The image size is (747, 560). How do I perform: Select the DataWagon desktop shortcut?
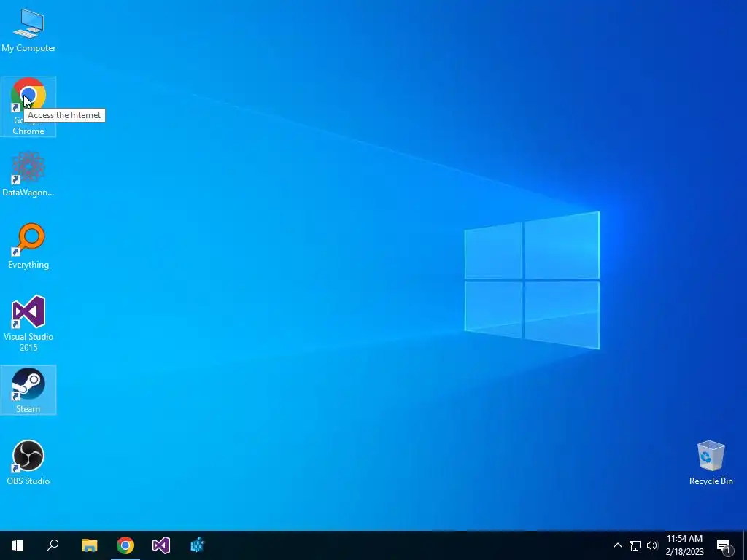point(28,174)
